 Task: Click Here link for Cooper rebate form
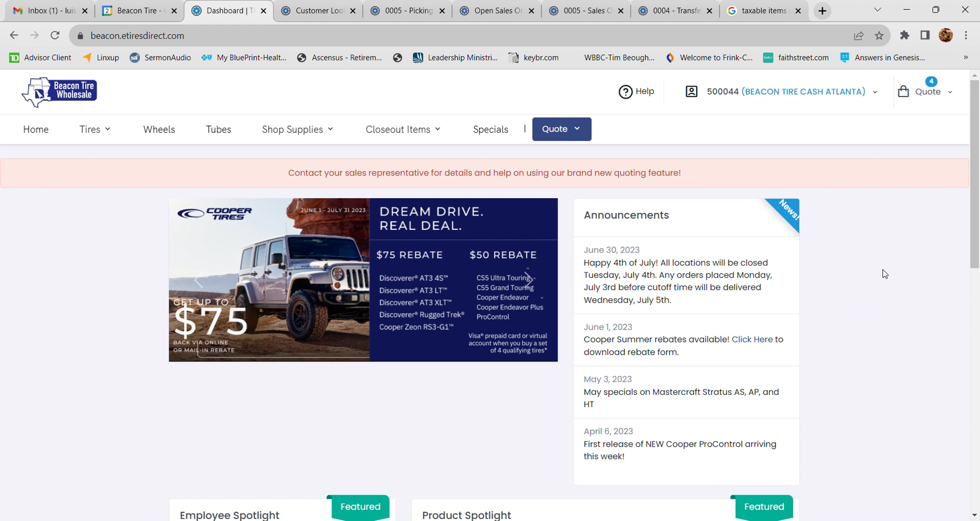[752, 339]
